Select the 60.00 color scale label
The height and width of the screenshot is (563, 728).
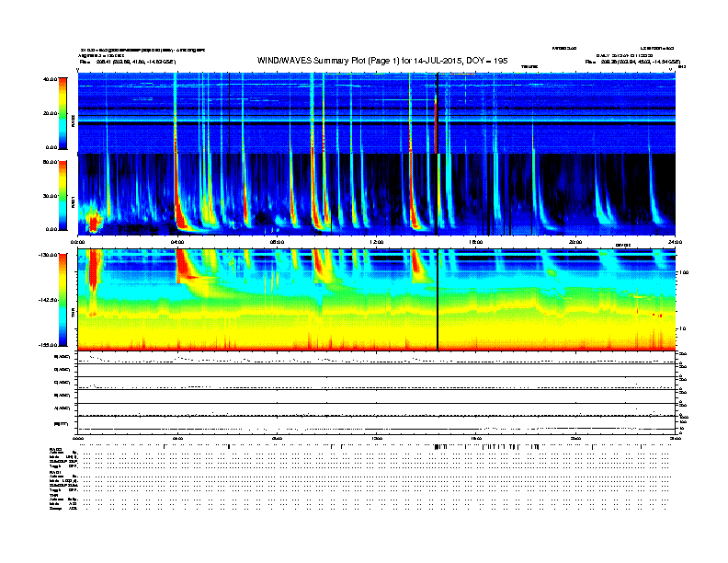[x=50, y=162]
